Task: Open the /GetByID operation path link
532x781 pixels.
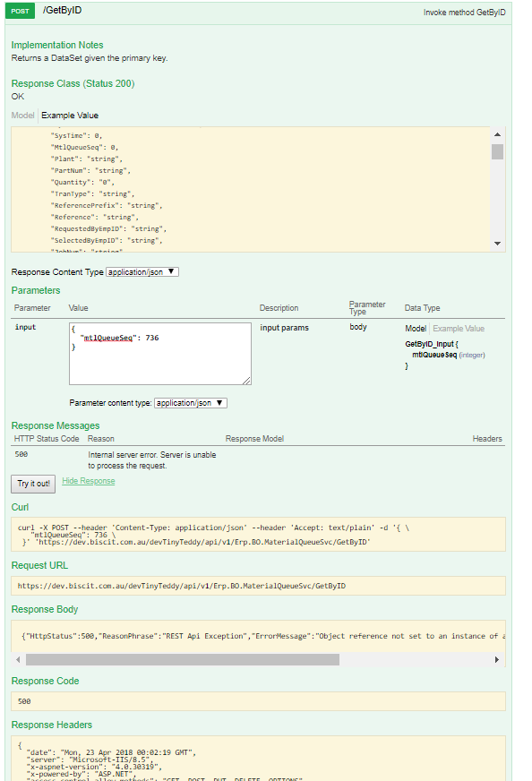Action: click(x=63, y=11)
